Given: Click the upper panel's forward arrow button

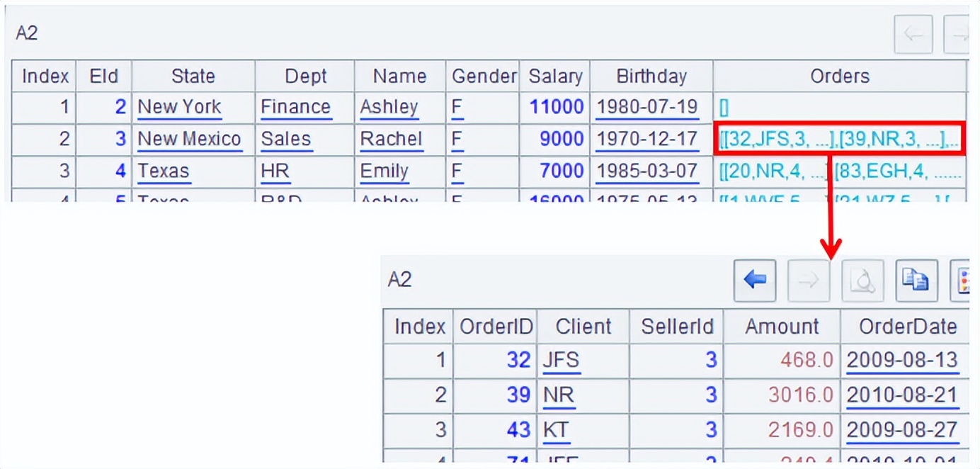Looking at the screenshot, I should point(957,34).
